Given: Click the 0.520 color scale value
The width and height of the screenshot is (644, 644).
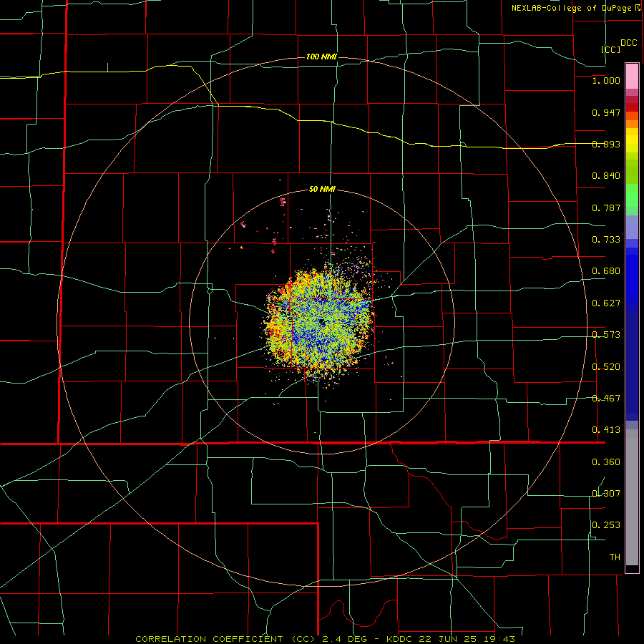Looking at the screenshot, I should click(x=606, y=367).
